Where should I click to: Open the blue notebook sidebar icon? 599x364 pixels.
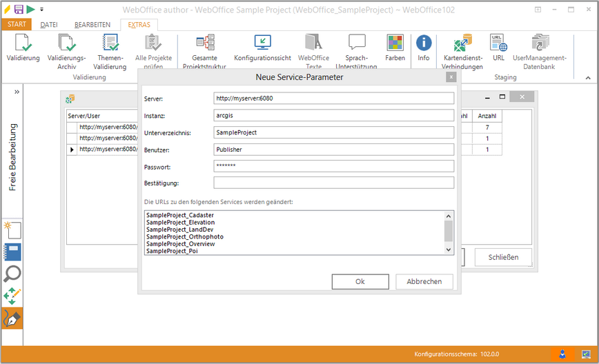tap(12, 252)
